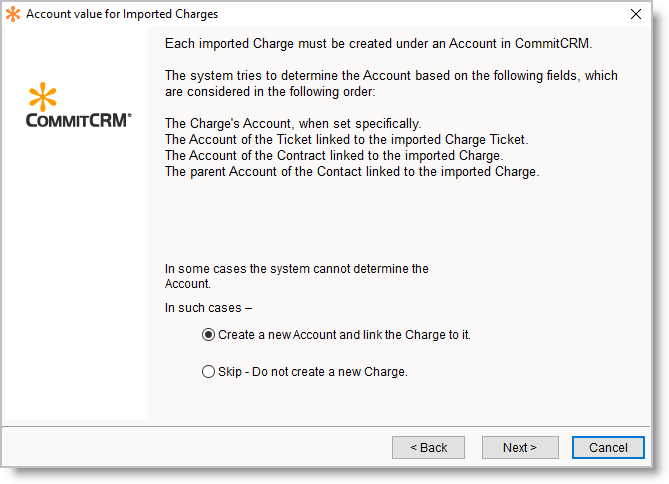
Task: Choose 'Skip - Do not create a new Charge'
Action: [208, 372]
